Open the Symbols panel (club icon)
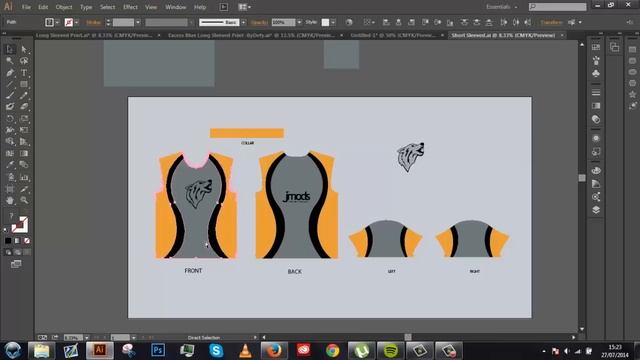The height and width of the screenshot is (360, 640). coord(596,73)
